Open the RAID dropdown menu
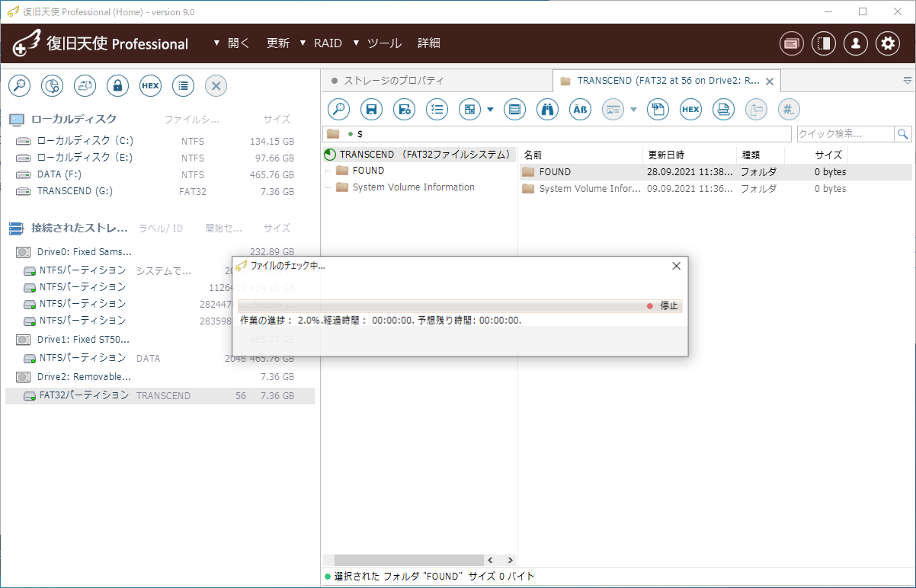This screenshot has width=916, height=588. 321,43
